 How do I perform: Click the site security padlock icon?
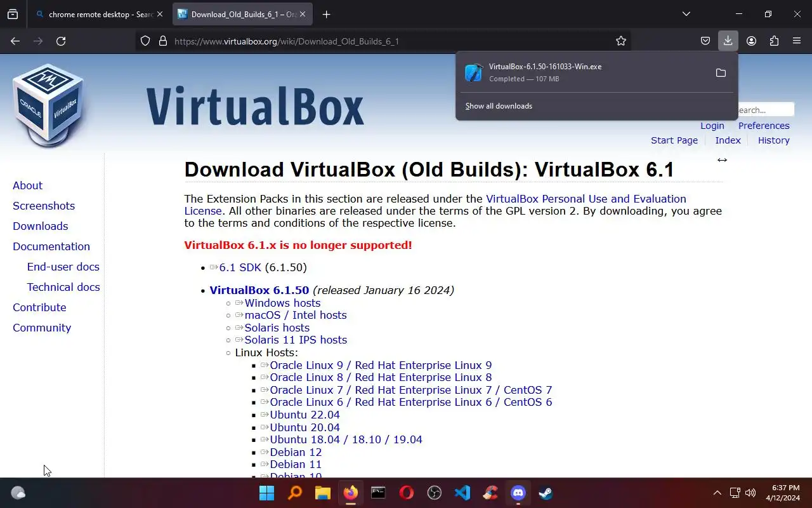162,41
